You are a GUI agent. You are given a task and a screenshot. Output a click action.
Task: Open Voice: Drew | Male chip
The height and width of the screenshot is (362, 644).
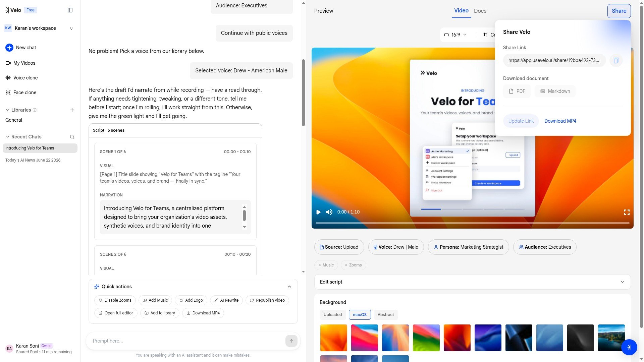tap(396, 247)
